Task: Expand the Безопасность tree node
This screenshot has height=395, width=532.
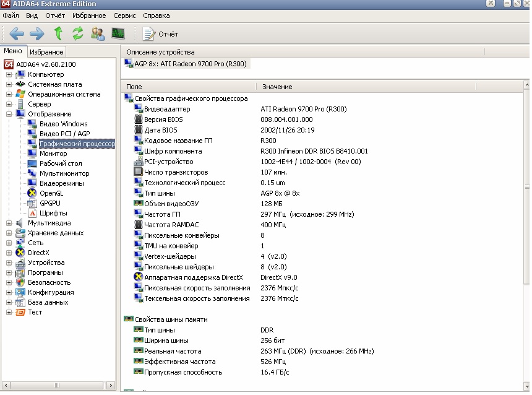Action: [x=9, y=282]
